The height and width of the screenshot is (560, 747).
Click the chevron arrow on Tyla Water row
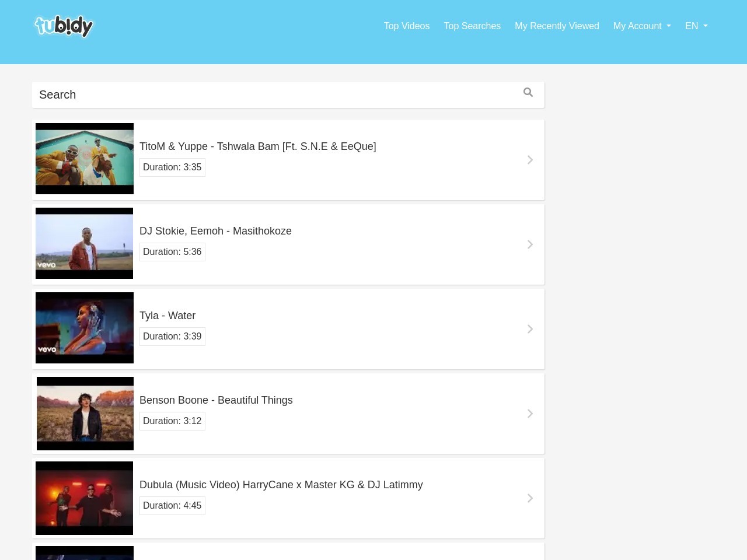point(530,329)
